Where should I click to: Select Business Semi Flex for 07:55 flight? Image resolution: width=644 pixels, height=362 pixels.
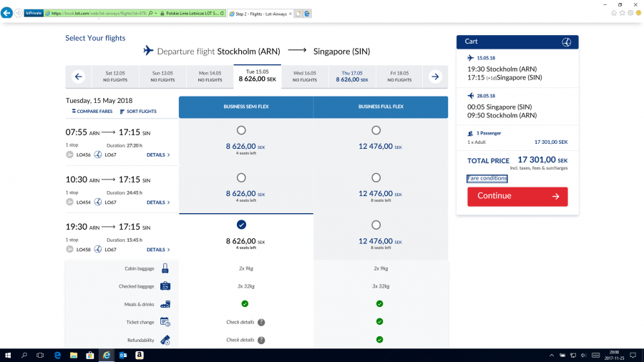241,130
